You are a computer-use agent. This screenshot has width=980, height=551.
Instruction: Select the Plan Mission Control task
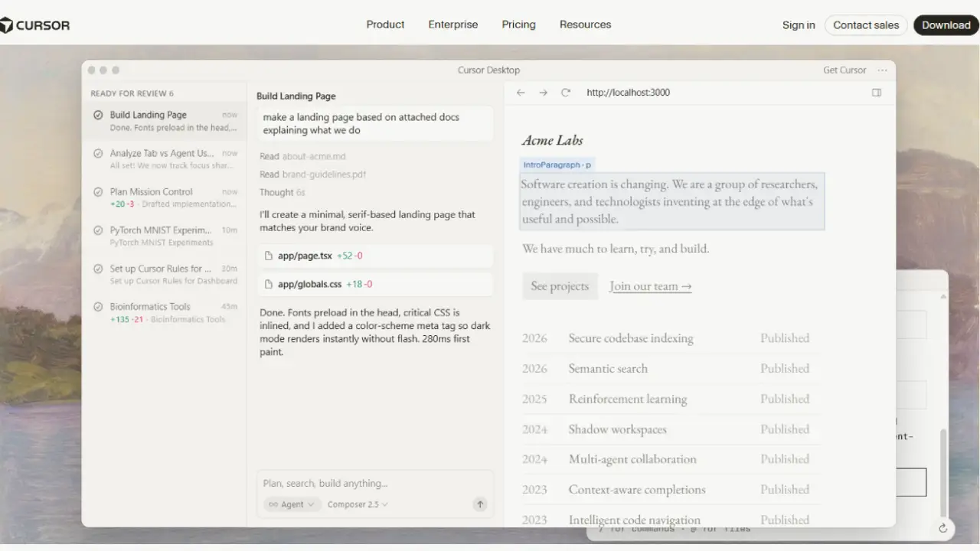click(165, 197)
